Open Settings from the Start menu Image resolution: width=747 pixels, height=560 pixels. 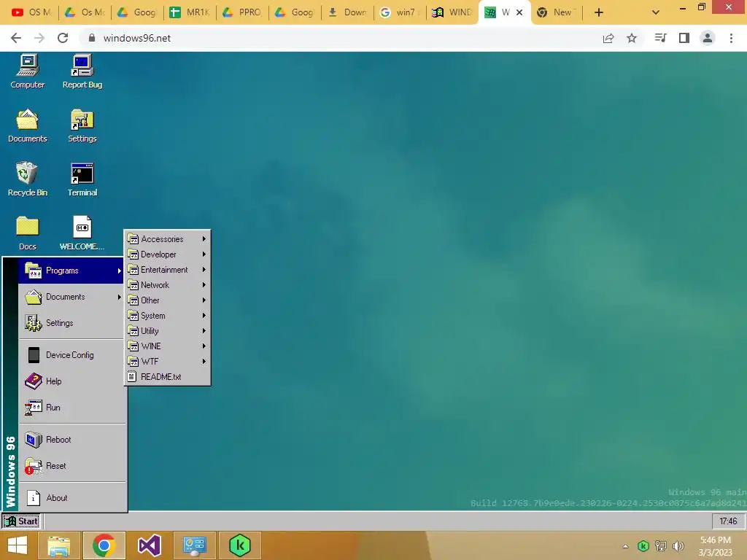click(x=71, y=323)
